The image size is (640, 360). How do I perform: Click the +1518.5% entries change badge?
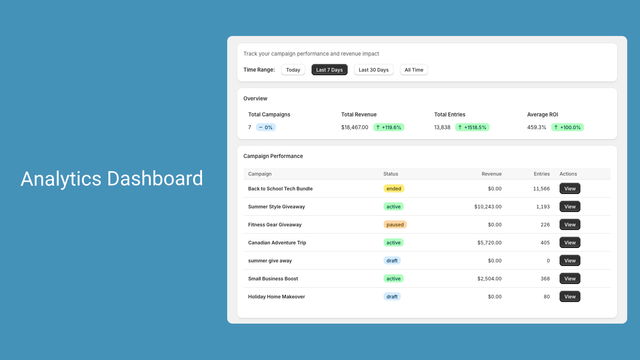click(472, 127)
